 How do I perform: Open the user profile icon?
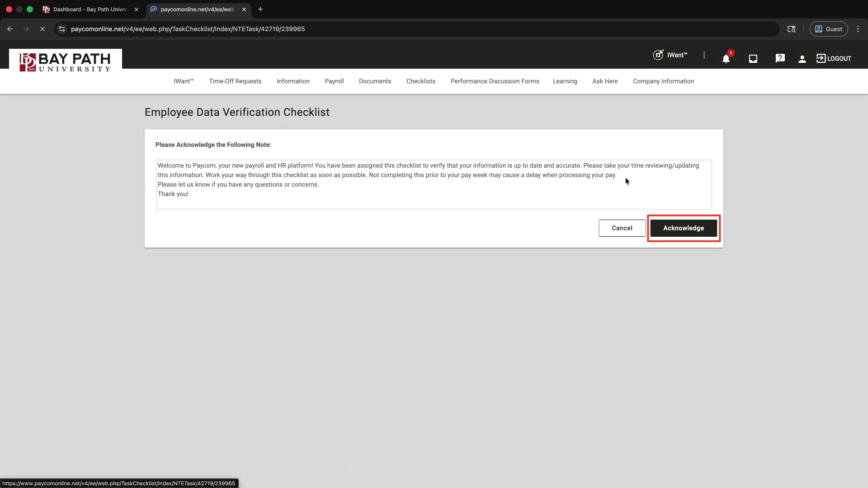click(802, 59)
